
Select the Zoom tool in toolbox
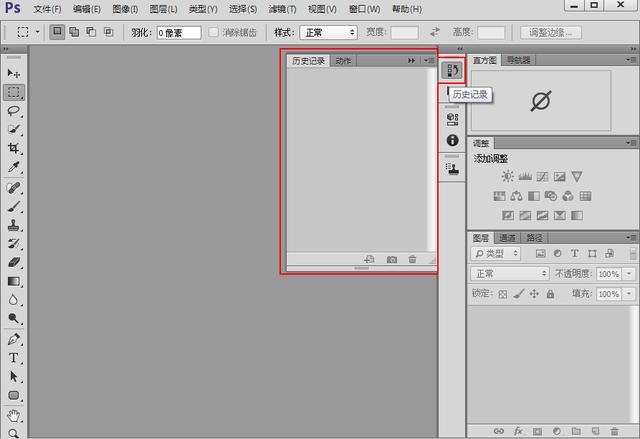click(x=13, y=433)
